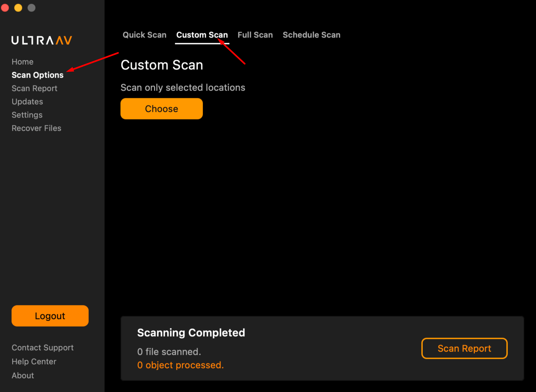This screenshot has width=536, height=392.
Task: Click the "0 object processed." text
Action: point(180,365)
